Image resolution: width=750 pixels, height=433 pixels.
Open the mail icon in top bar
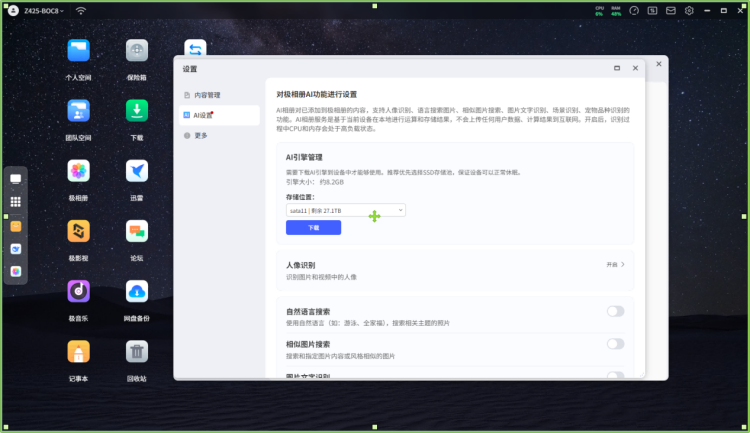point(671,11)
